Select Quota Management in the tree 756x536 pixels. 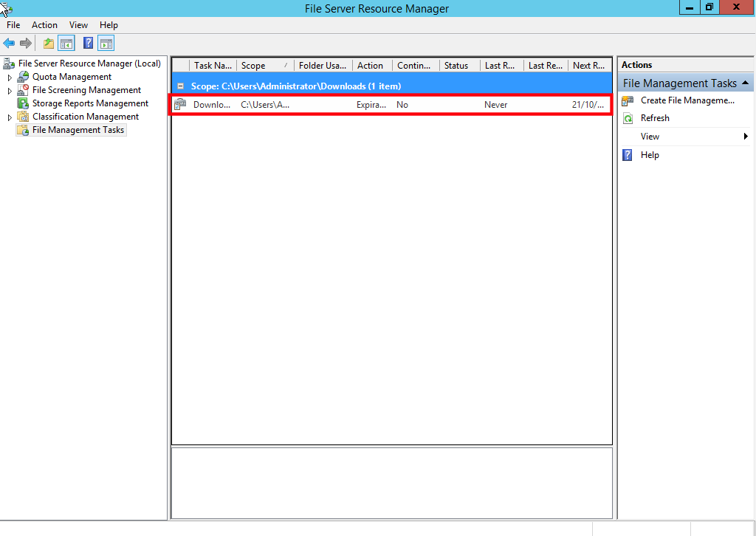point(72,77)
